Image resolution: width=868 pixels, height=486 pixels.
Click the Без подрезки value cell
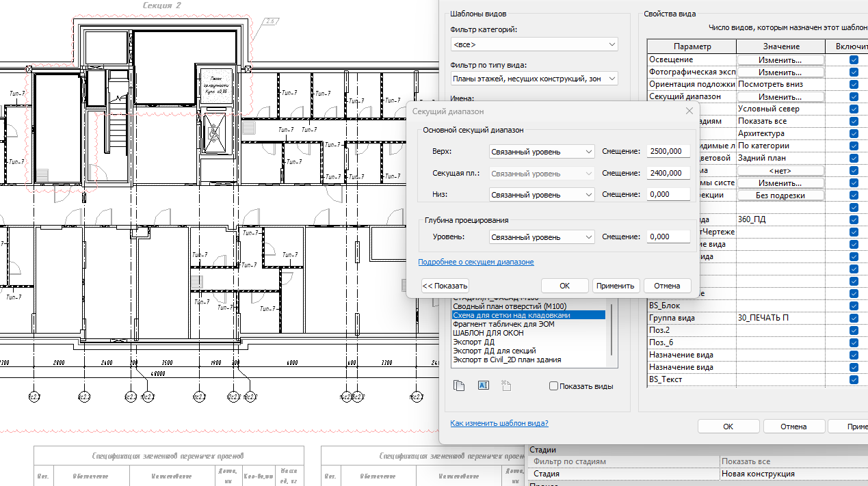[780, 195]
